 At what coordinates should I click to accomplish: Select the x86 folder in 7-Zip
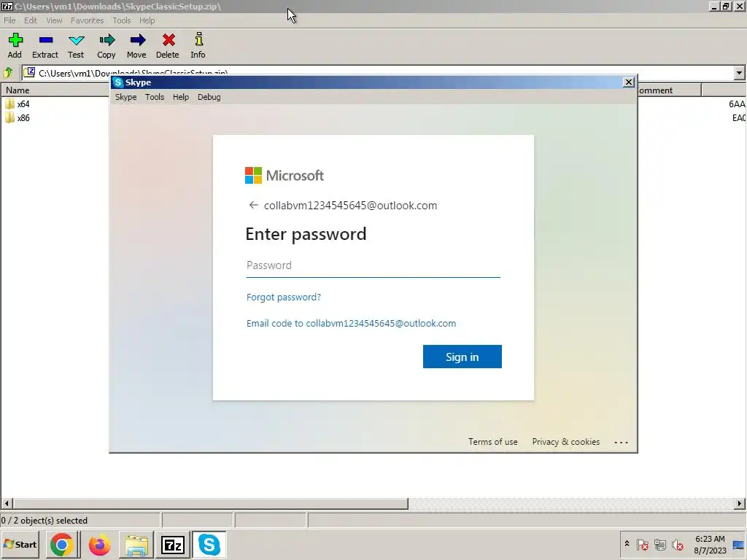pos(18,117)
